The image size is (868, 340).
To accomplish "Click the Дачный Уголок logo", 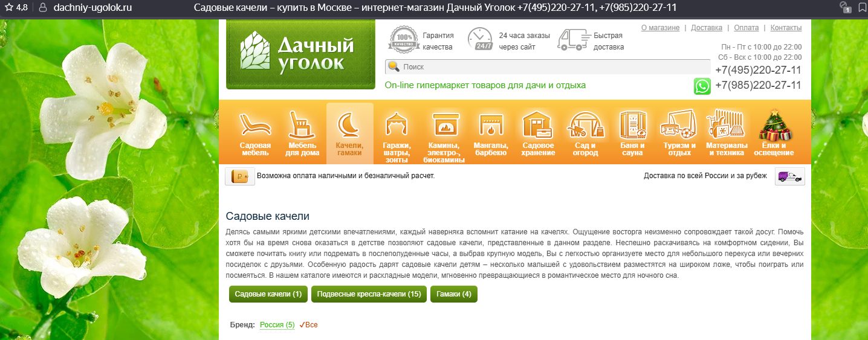I will (x=300, y=53).
